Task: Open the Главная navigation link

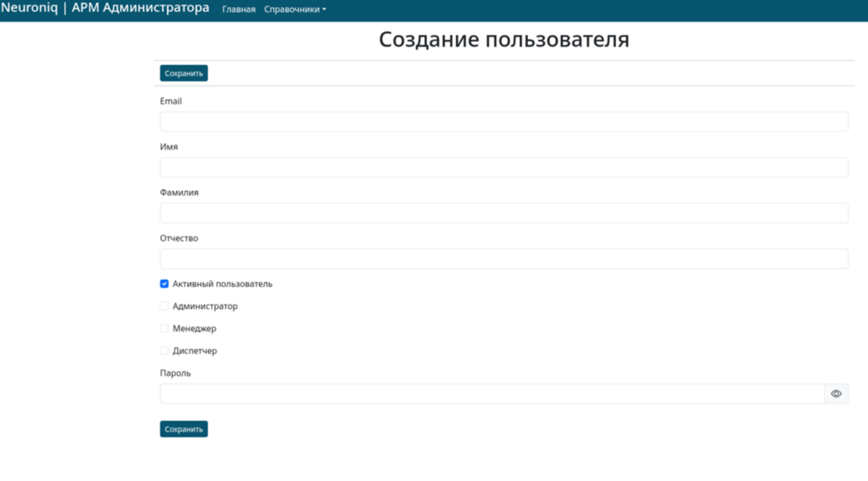Action: pos(238,10)
